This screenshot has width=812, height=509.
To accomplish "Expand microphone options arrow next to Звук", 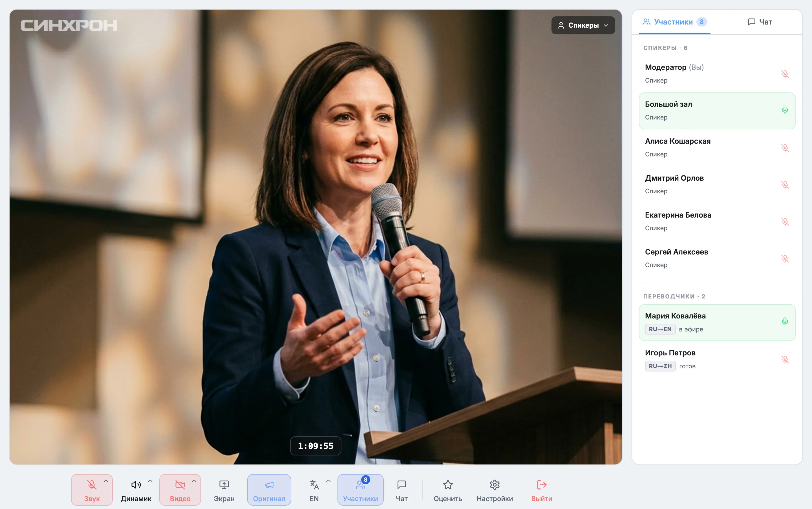I will 106,481.
